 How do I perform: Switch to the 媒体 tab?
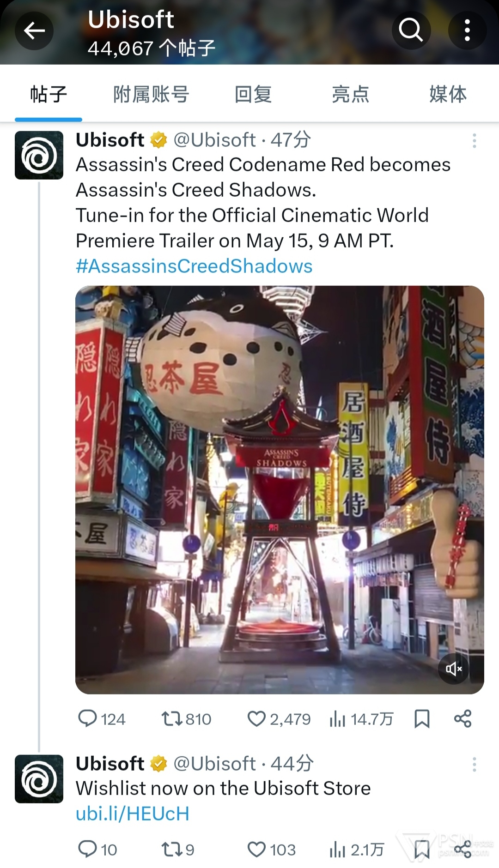pyautogui.click(x=448, y=94)
